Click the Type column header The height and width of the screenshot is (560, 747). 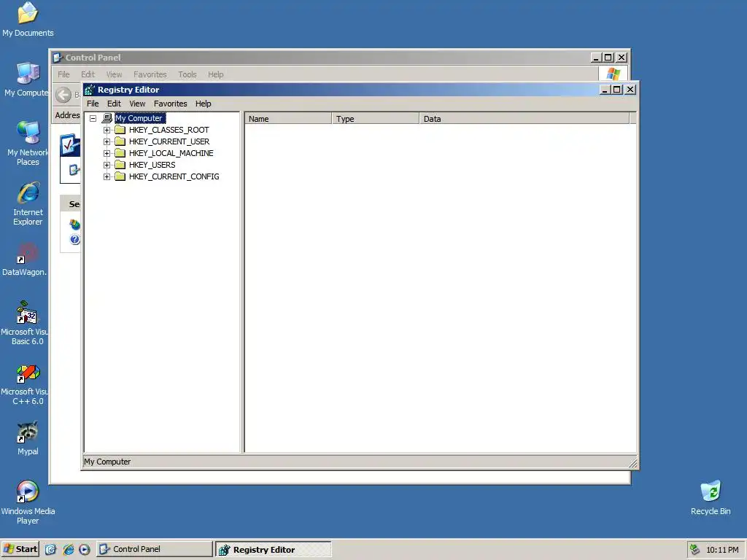coord(376,119)
